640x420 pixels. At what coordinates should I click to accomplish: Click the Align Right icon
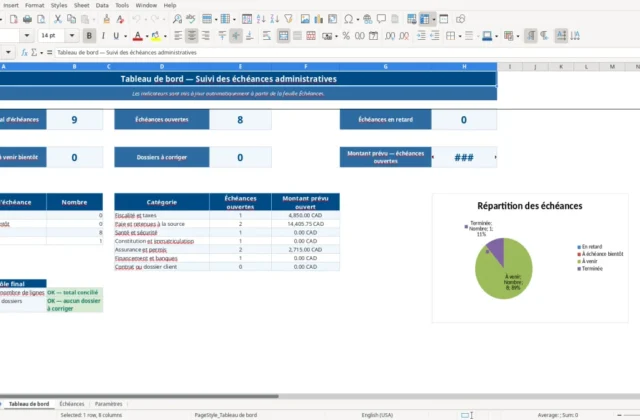(x=205, y=36)
